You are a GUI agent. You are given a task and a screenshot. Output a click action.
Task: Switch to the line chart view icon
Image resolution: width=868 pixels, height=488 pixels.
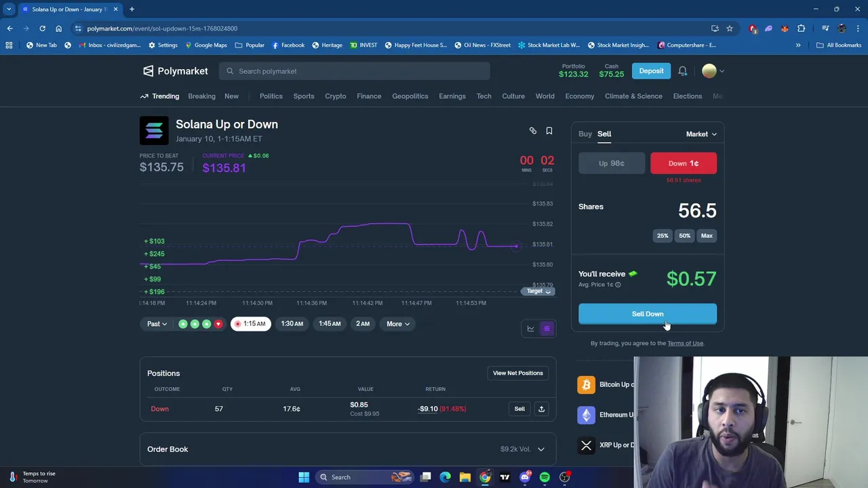531,329
